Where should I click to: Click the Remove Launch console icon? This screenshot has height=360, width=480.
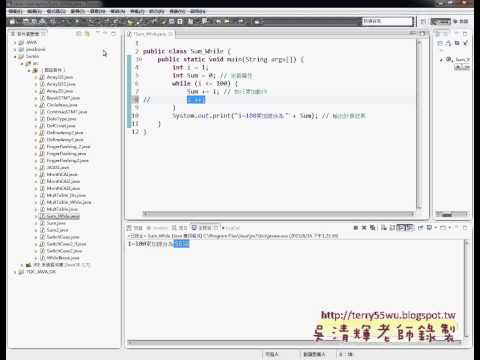(x=364, y=228)
